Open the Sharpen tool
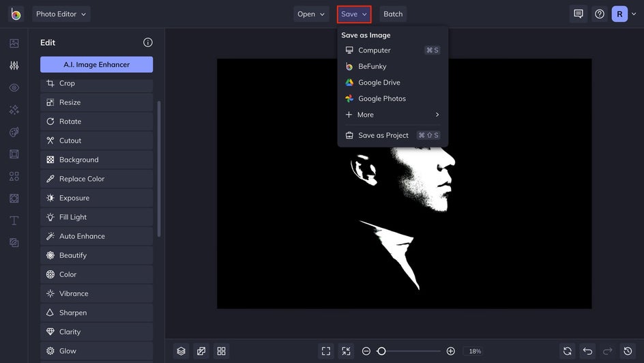 click(96, 313)
